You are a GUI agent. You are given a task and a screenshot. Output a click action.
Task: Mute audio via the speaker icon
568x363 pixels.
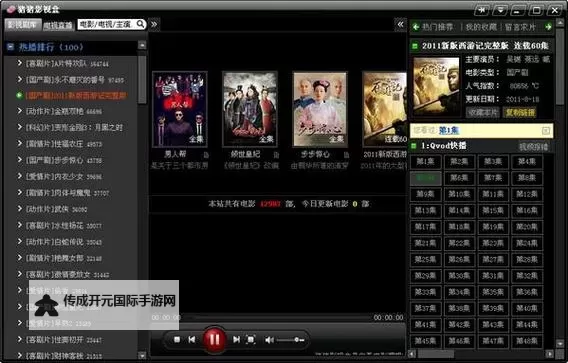269,340
